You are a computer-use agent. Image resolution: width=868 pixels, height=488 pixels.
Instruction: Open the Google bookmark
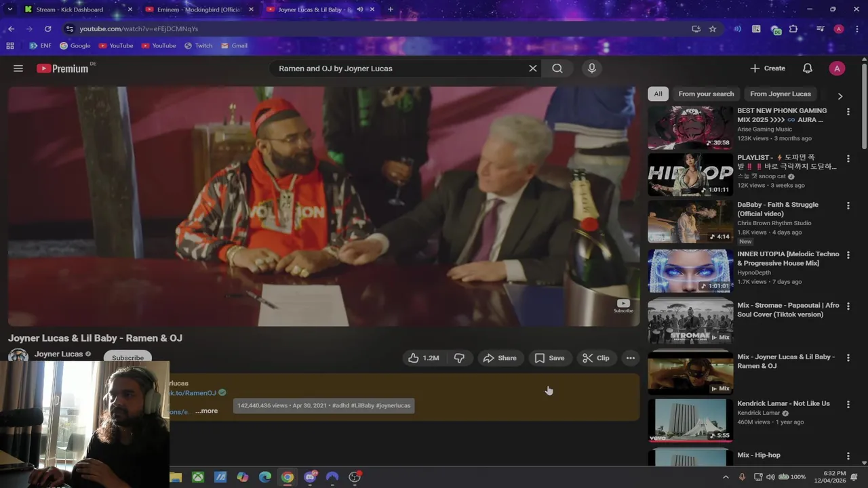(75, 46)
